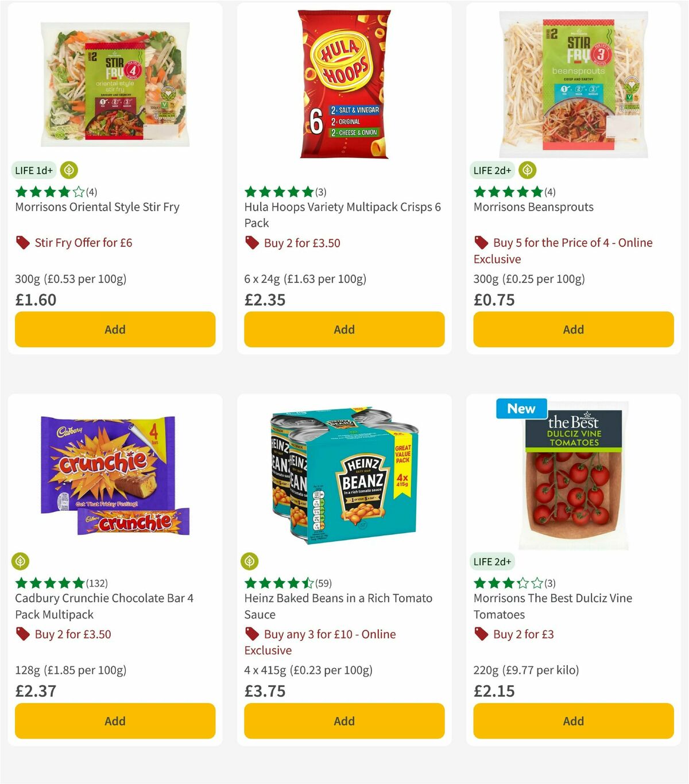Add Hula Hoops Variety Multipack to basket
This screenshot has width=689, height=784.
[x=343, y=329]
